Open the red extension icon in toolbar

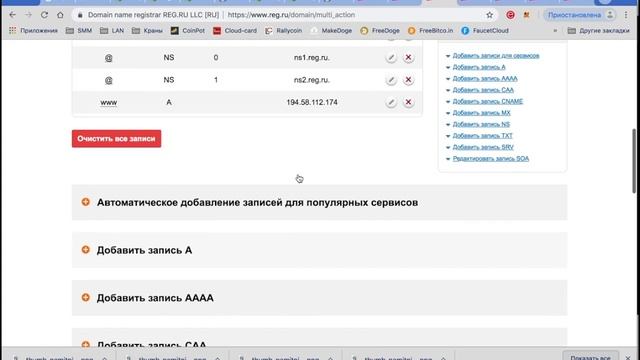(x=510, y=15)
